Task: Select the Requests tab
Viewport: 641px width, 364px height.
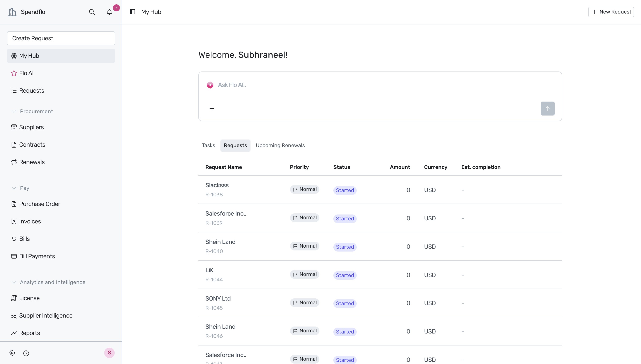Action: [x=235, y=146]
